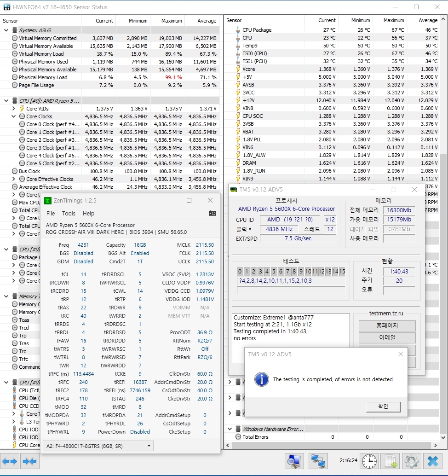The width and height of the screenshot is (448, 476).
Task: Expand the Core VIDs node
Action: pyautogui.click(x=14, y=108)
